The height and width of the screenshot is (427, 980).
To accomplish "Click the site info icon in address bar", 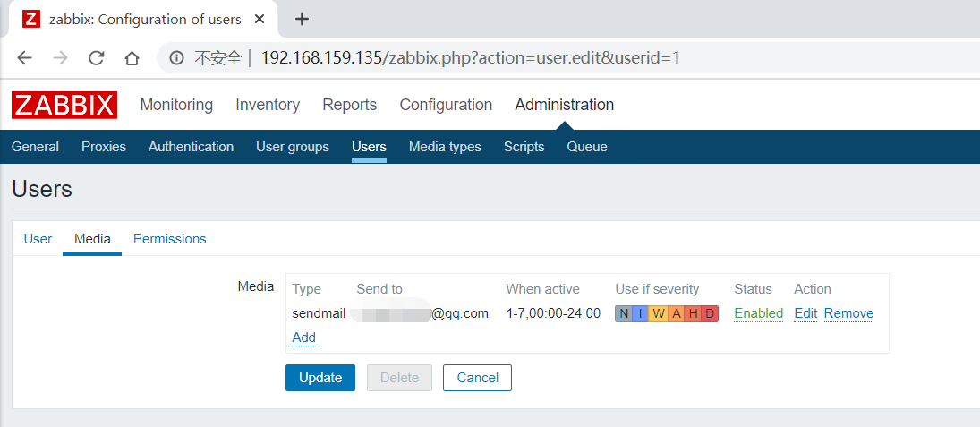I will point(177,58).
